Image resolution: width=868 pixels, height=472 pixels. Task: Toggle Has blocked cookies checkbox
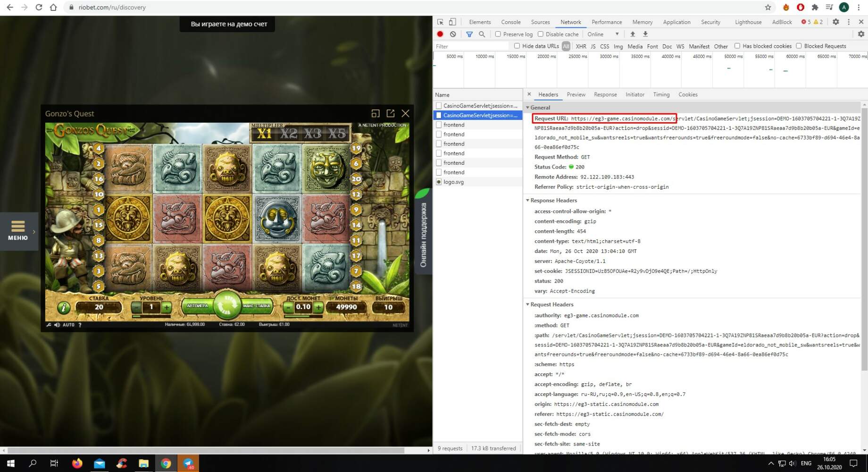click(737, 46)
